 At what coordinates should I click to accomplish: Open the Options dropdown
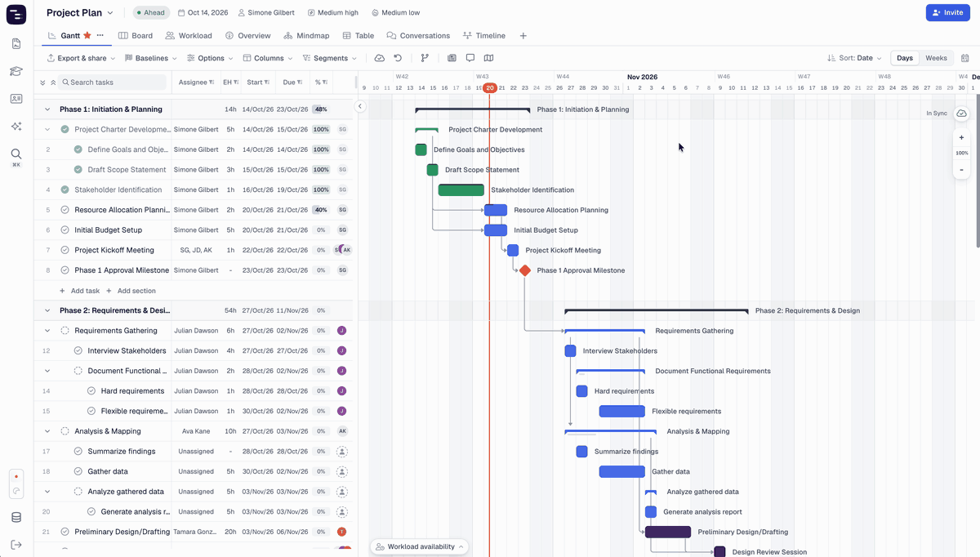coord(210,58)
